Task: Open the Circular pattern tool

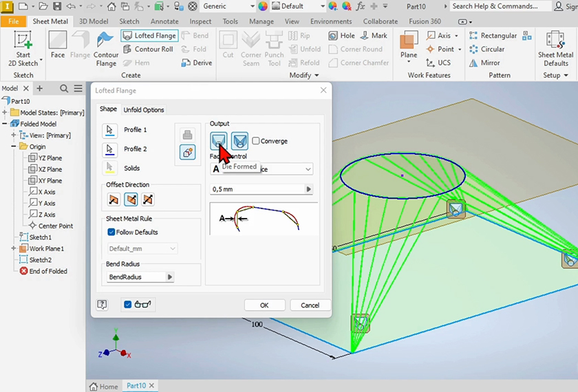Action: point(486,49)
